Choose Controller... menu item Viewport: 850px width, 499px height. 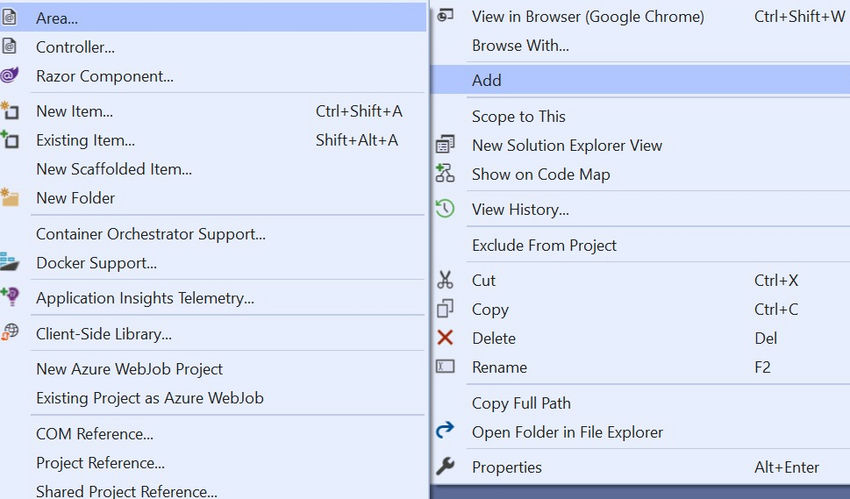tap(213, 47)
